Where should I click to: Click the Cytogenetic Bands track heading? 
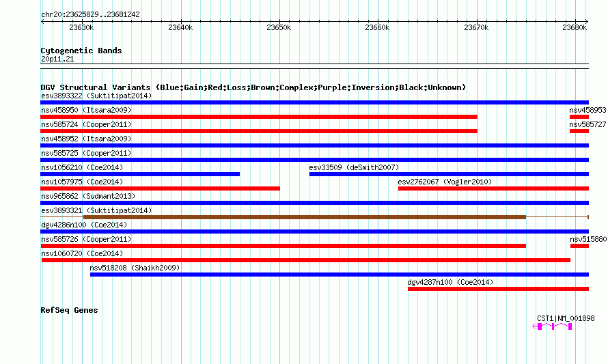(x=81, y=51)
